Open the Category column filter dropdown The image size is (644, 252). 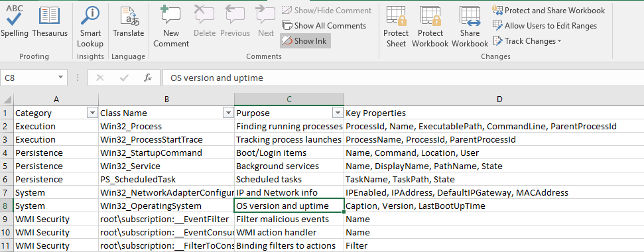click(x=92, y=113)
